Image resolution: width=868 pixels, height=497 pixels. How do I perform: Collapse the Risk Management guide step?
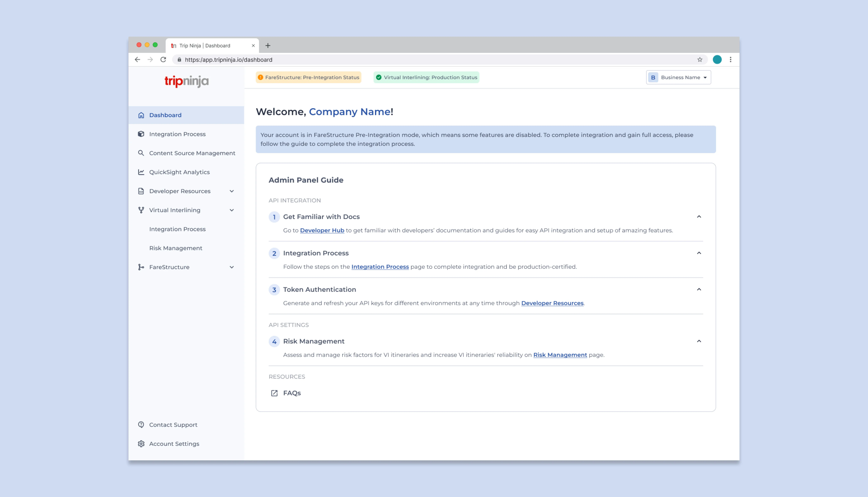(699, 341)
